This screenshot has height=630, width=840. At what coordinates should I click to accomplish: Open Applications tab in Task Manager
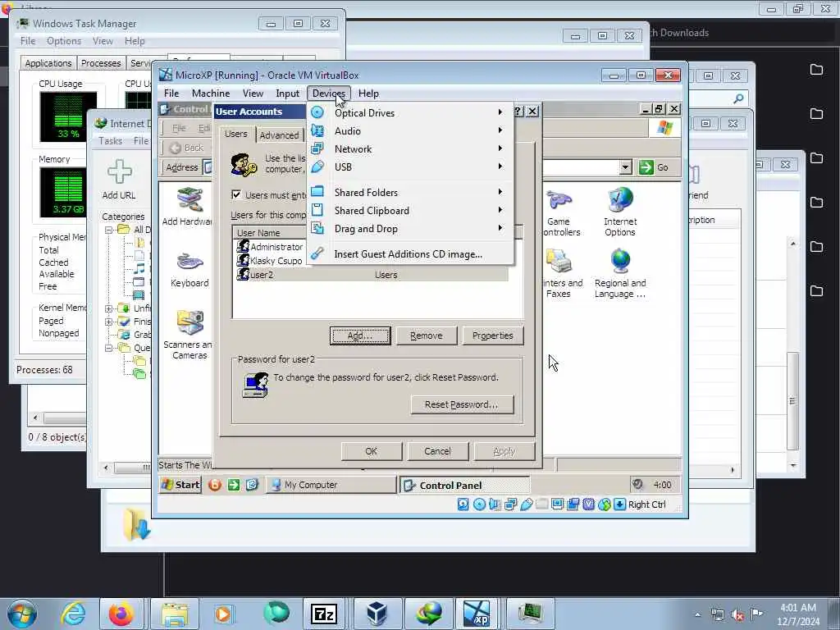click(x=48, y=62)
